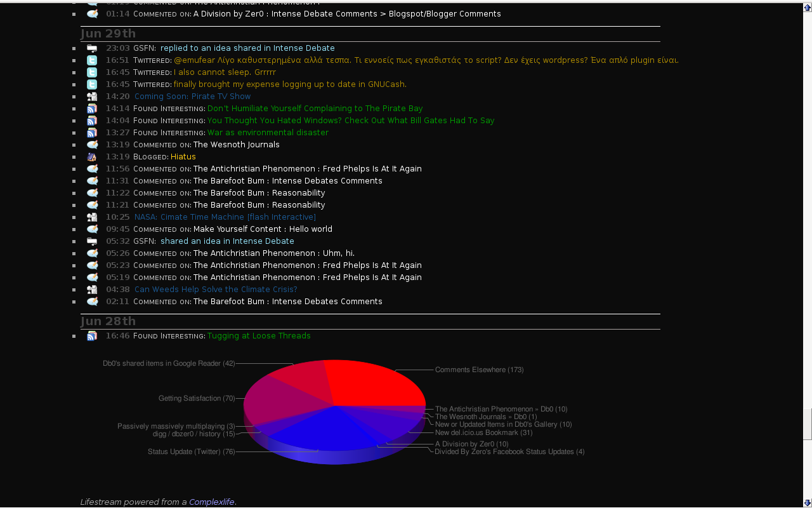Open 'Don't Humiliate Yourself Complaining to The Pirate Bay'
Screen dimensions: 812x508
tap(315, 109)
